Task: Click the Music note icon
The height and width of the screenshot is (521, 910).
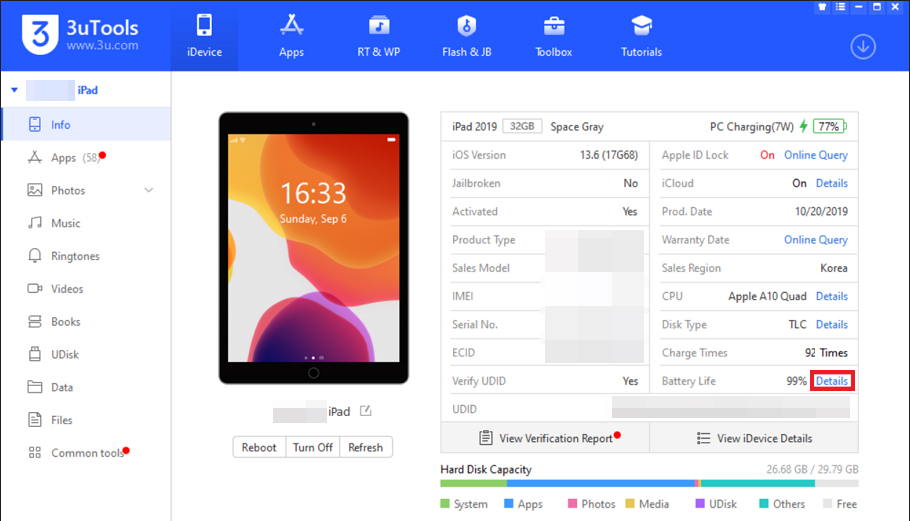Action: point(35,223)
